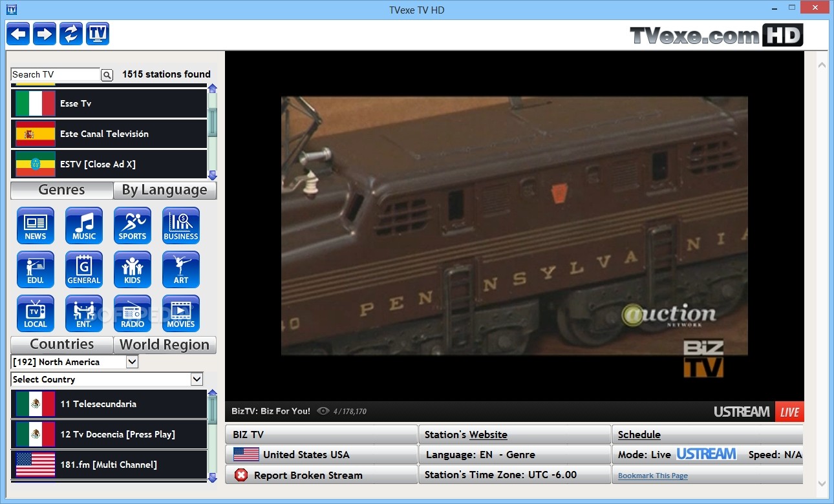Click bottom station list scroll up arrow
Viewport: 834px width, 504px height.
[212, 393]
